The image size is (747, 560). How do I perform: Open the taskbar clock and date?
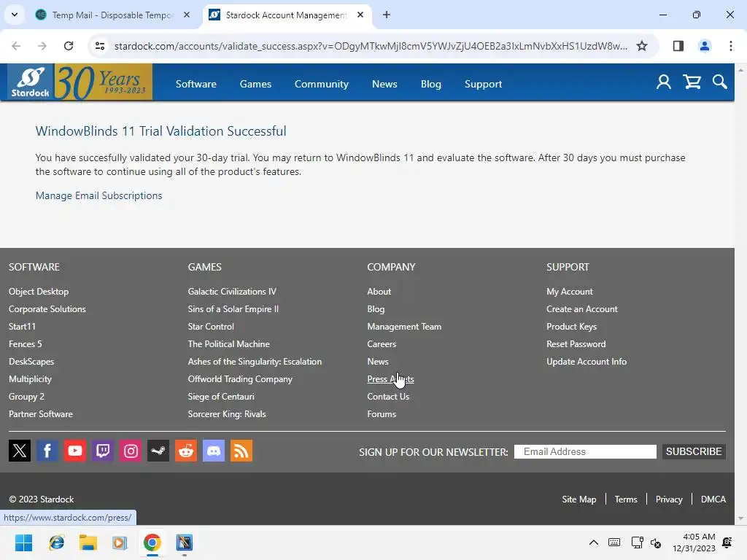[x=694, y=542]
